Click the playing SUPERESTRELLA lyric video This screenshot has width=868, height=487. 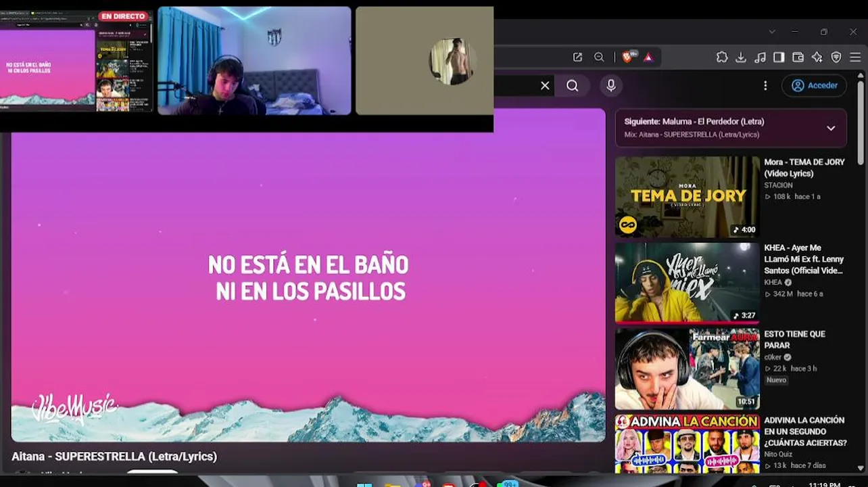tap(308, 275)
